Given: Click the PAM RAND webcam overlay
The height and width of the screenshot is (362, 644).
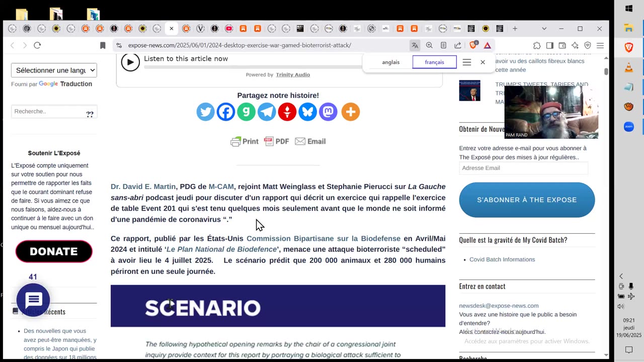Looking at the screenshot, I should (x=551, y=112).
